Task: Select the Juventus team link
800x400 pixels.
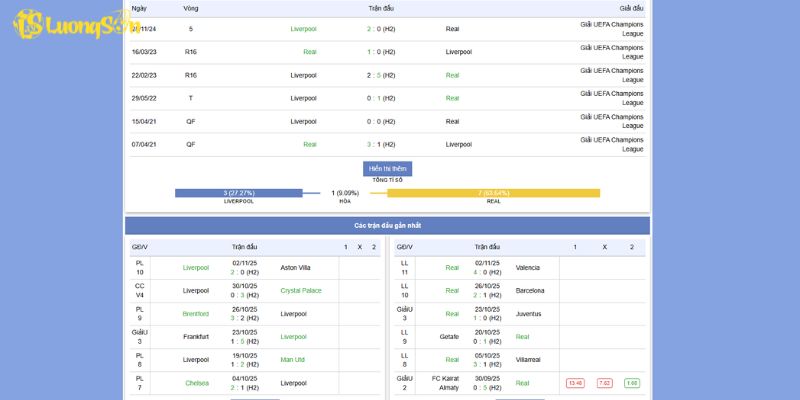Action: coord(529,313)
